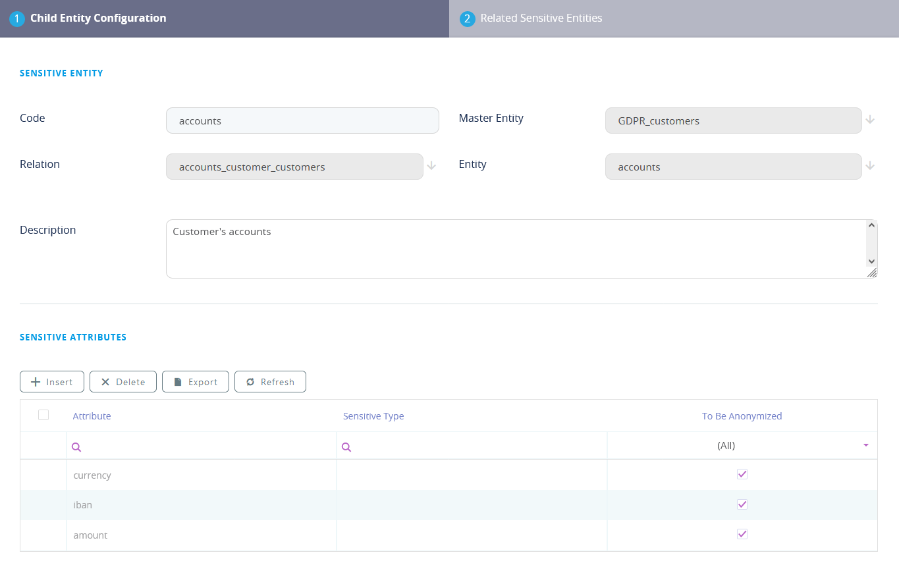Toggle To Be Anonymized for iban
Image resolution: width=899 pixels, height=588 pixels.
pyautogui.click(x=742, y=504)
